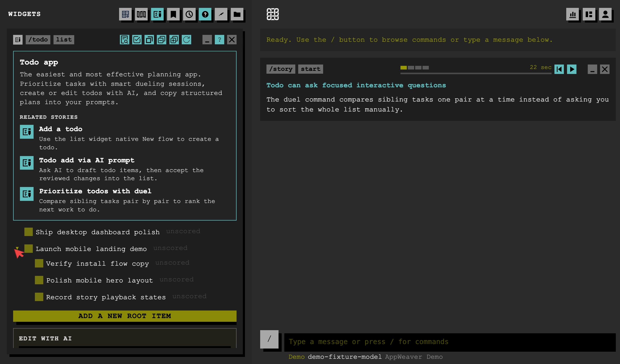Toggle the todo widget help question mark
Viewport: 620px width, 364px height.
tap(220, 40)
